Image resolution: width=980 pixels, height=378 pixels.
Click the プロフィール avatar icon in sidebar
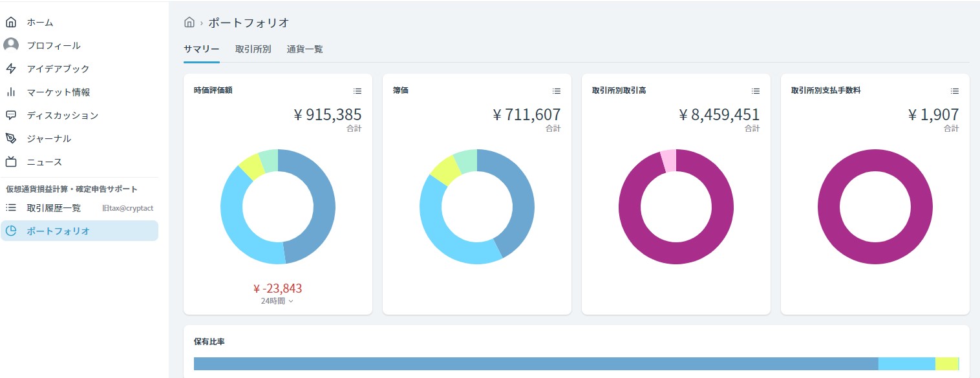point(11,45)
